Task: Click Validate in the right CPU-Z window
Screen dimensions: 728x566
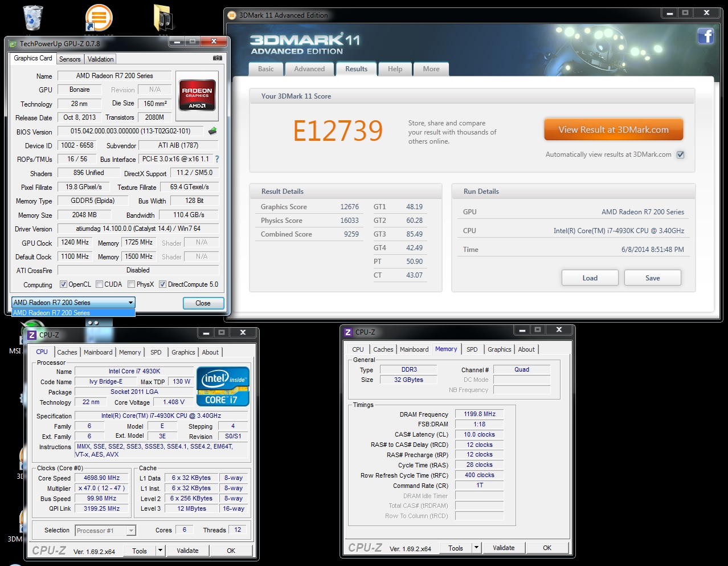Action: tap(504, 548)
